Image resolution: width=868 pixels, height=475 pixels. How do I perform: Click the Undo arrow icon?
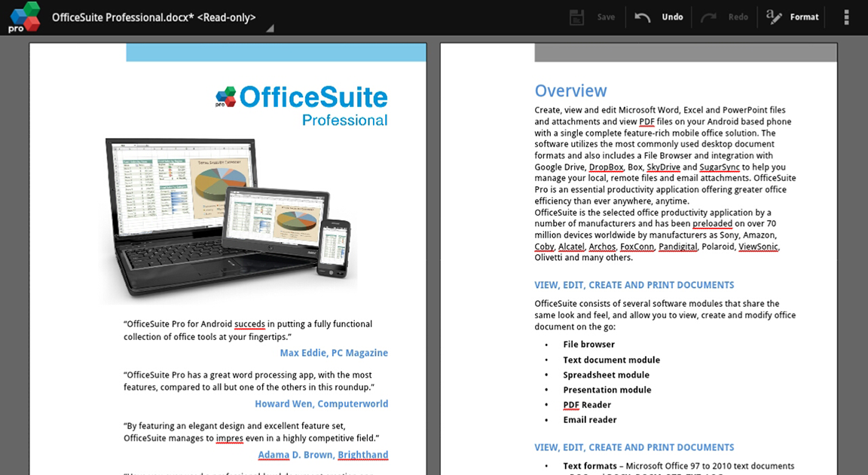[642, 17]
